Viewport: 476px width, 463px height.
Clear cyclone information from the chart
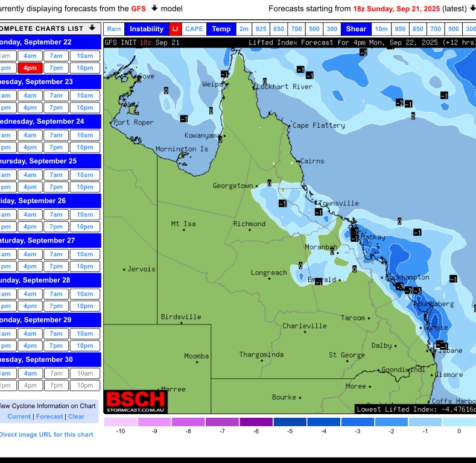click(x=76, y=417)
